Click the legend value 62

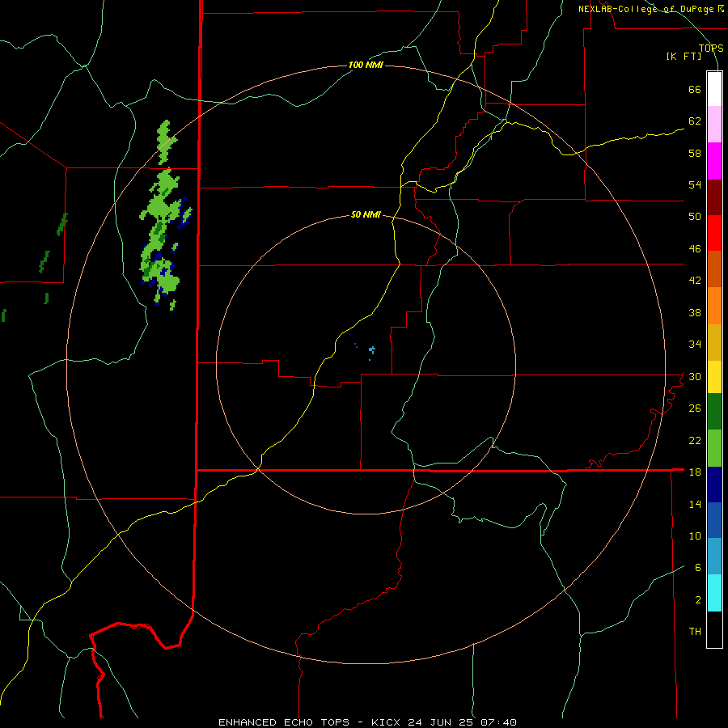pyautogui.click(x=695, y=121)
